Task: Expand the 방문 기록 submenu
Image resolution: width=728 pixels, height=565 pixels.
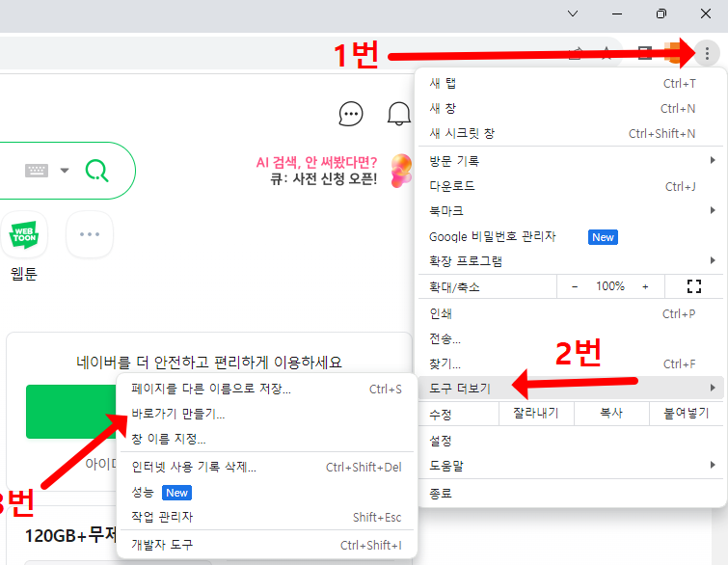Action: pyautogui.click(x=571, y=161)
